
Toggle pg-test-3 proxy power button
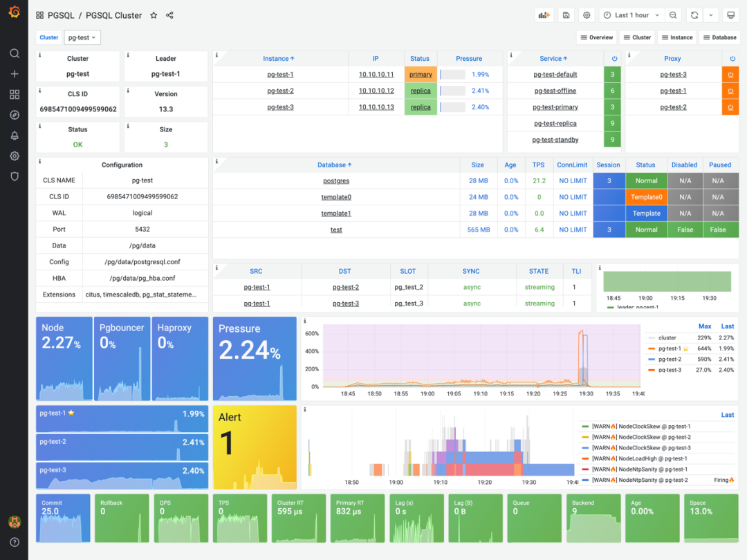click(x=730, y=74)
